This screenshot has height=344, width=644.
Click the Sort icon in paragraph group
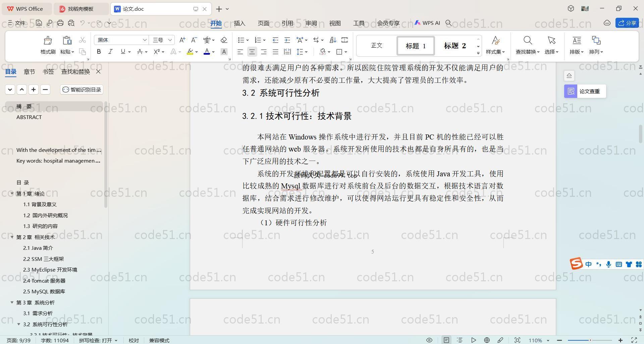pyautogui.click(x=333, y=40)
